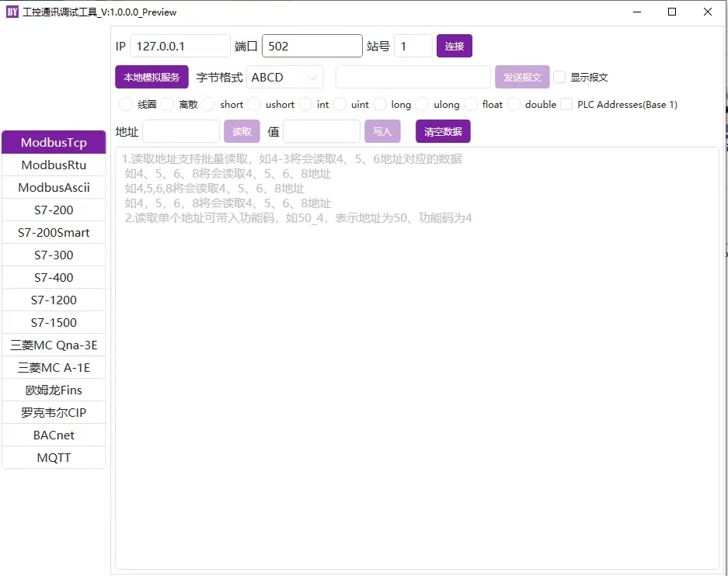Click the output log text area
Screen dimensions: 728x576
417,358
